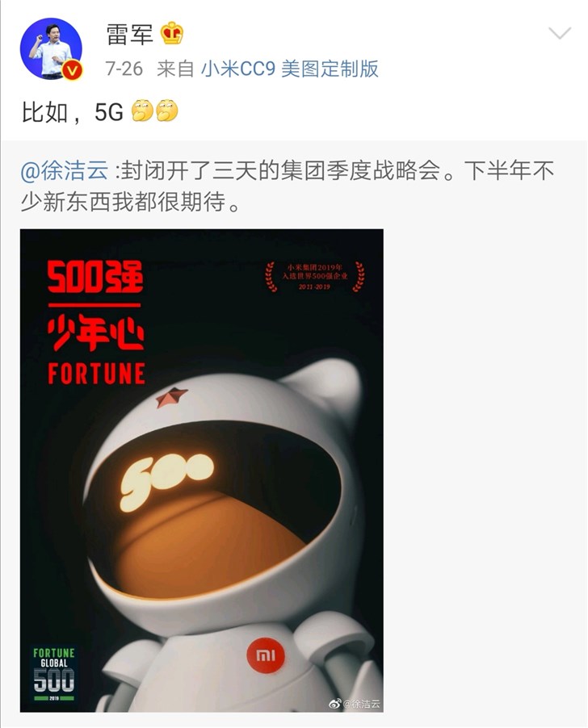Click the first thinking emoji
This screenshot has height=728, width=588.
[142, 111]
